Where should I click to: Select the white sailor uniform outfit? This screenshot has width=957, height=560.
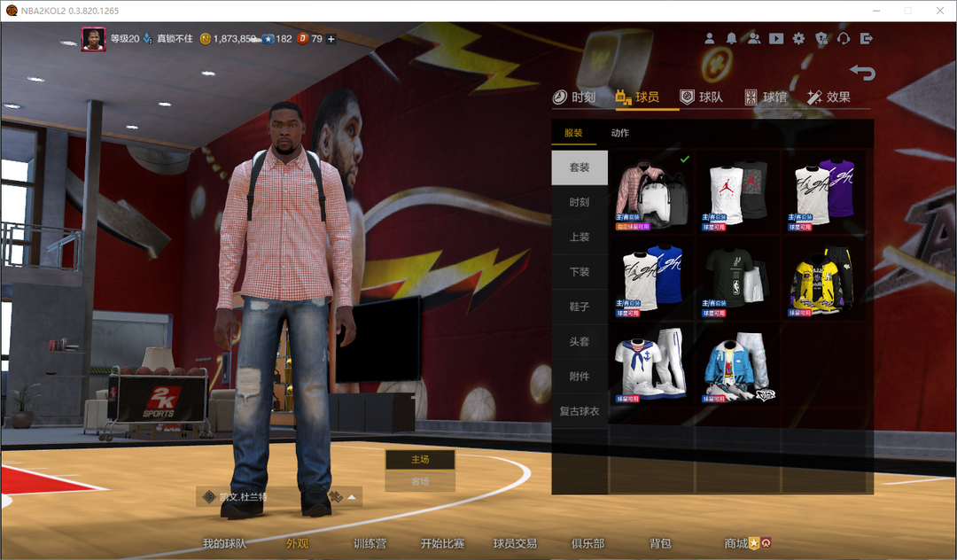tap(652, 365)
